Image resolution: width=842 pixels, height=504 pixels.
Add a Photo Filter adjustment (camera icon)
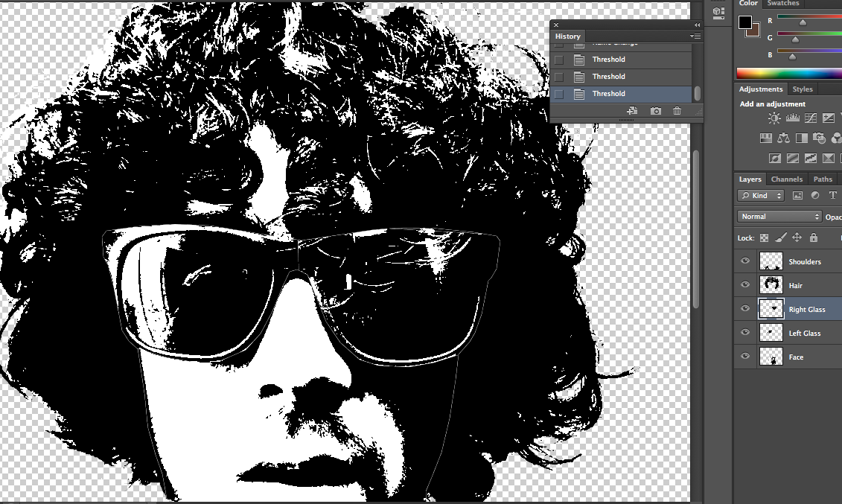click(819, 138)
